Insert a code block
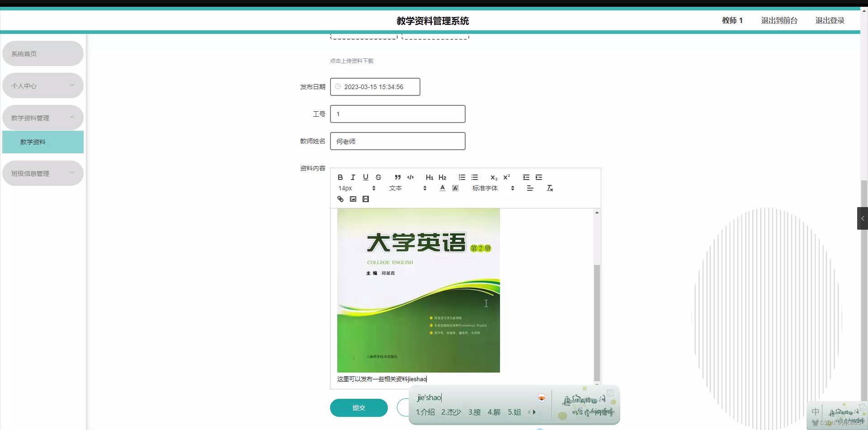The image size is (868, 430). click(410, 177)
